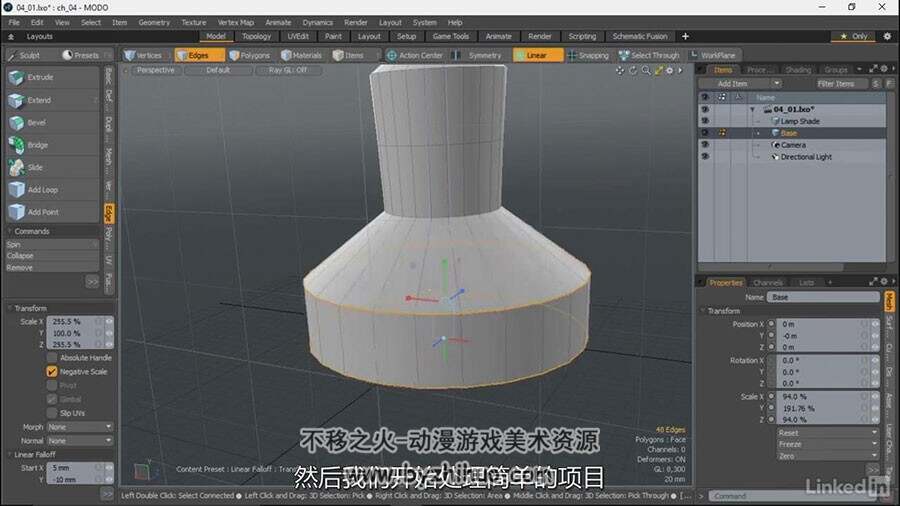Screen dimensions: 900x506
Task: Add a new layout tab with plus
Action: point(685,36)
